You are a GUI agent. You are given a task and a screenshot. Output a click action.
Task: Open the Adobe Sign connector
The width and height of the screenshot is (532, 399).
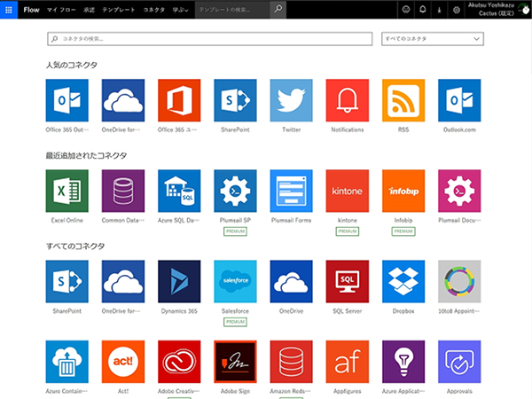tap(235, 362)
